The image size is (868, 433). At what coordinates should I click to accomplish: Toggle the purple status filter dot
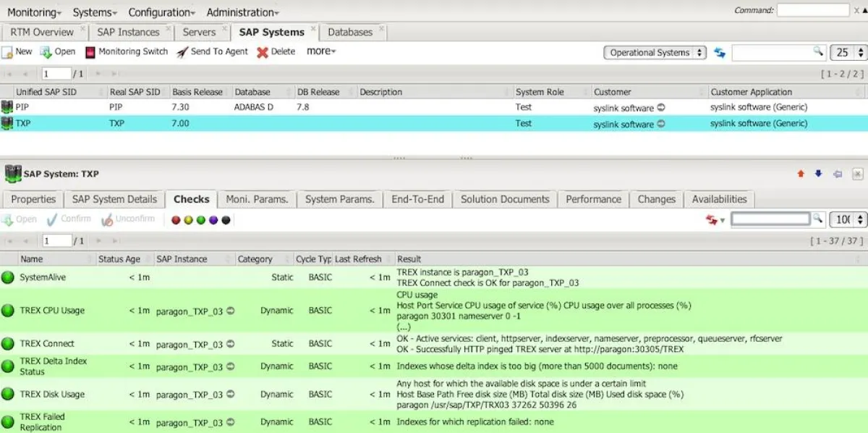click(x=214, y=219)
